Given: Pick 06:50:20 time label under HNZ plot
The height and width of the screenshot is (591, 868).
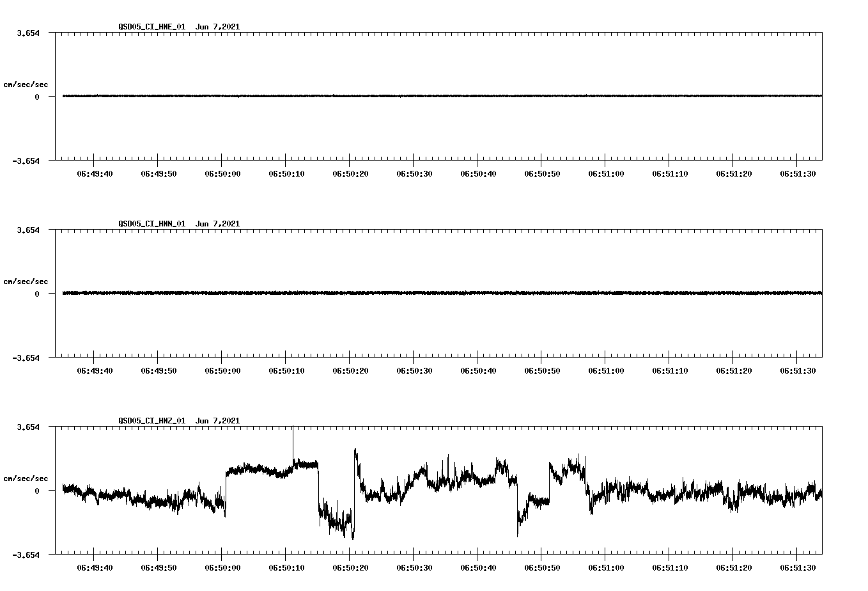Looking at the screenshot, I should pyautogui.click(x=350, y=568).
